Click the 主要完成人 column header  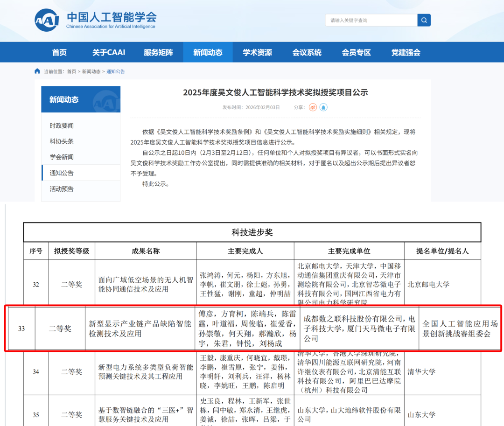(245, 251)
